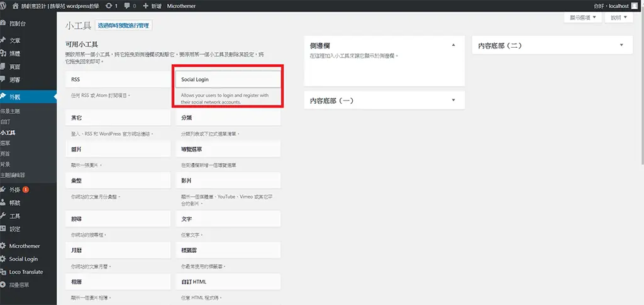Open the 控制台 dashboard icon in sidebar
The image size is (644, 305).
click(x=3, y=23)
